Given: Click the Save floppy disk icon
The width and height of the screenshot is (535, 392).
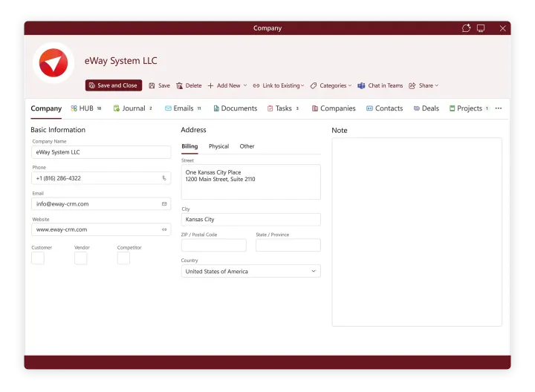Looking at the screenshot, I should click(x=152, y=85).
